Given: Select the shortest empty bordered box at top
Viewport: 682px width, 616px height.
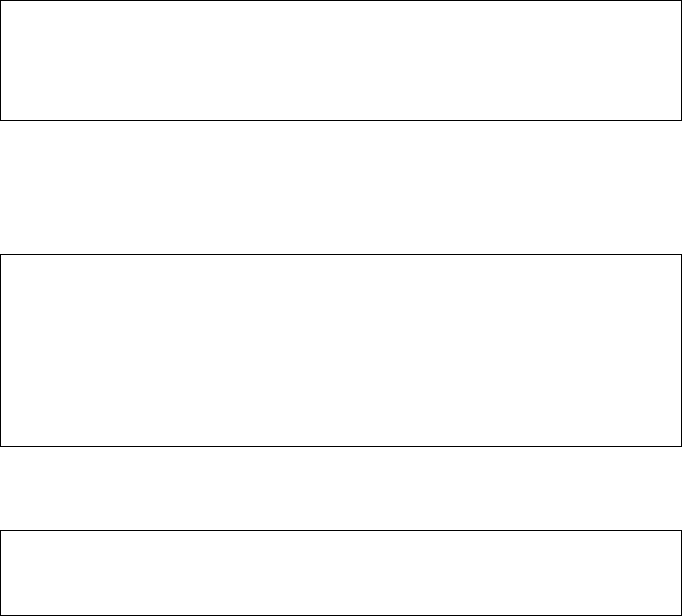Looking at the screenshot, I should tap(341, 60).
